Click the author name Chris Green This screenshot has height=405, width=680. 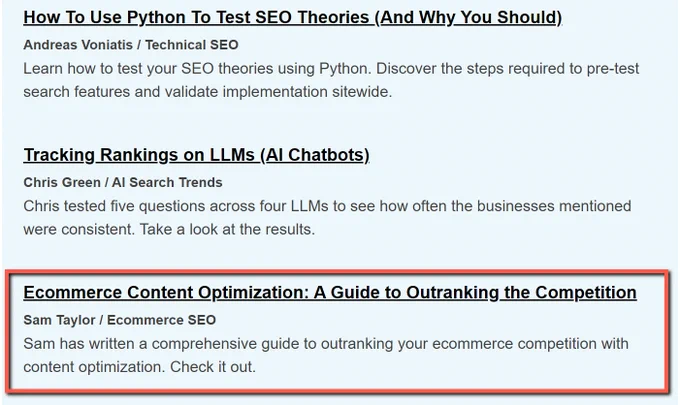62,182
